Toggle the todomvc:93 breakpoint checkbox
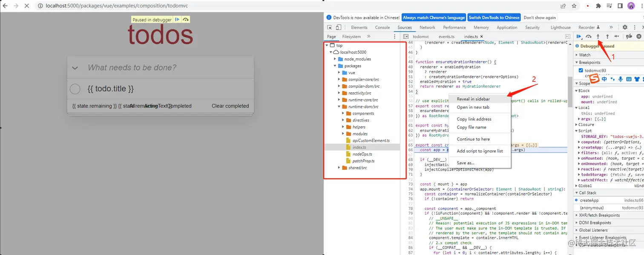The width and height of the screenshot is (644, 255). pyautogui.click(x=581, y=70)
